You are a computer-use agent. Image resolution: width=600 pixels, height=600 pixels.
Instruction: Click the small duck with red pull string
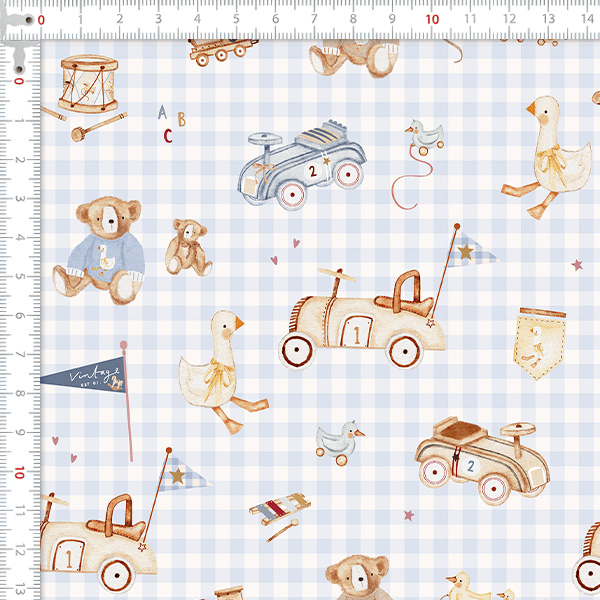423,137
